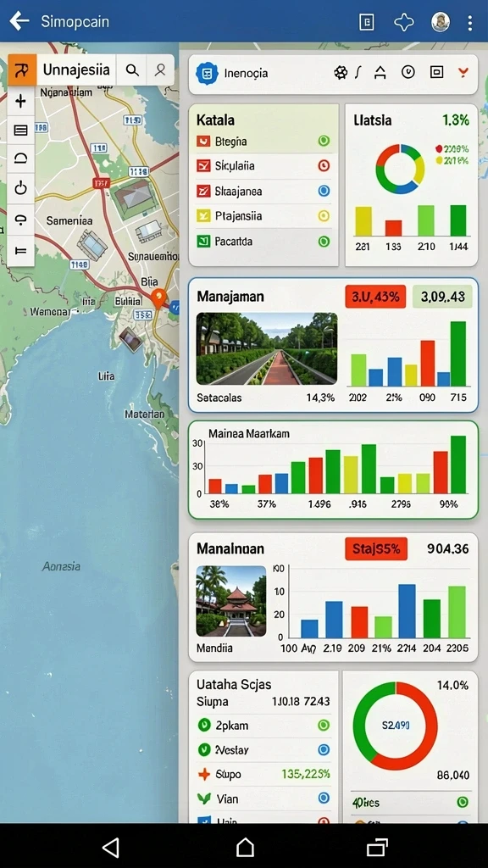Open the three-dot overflow menu
The width and height of the screenshot is (488, 868).
click(x=469, y=22)
